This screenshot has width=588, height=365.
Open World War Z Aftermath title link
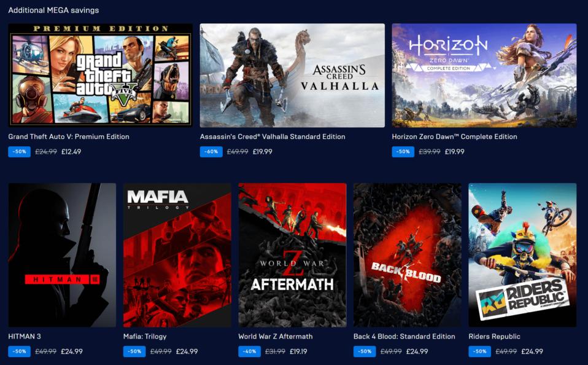[x=276, y=337]
